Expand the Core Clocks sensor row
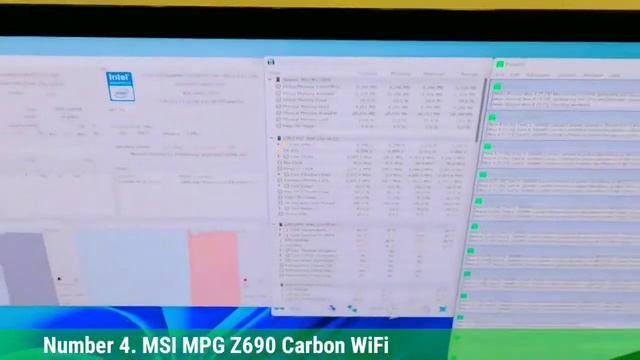Screen dimensions: 640x360 coord(280,157)
